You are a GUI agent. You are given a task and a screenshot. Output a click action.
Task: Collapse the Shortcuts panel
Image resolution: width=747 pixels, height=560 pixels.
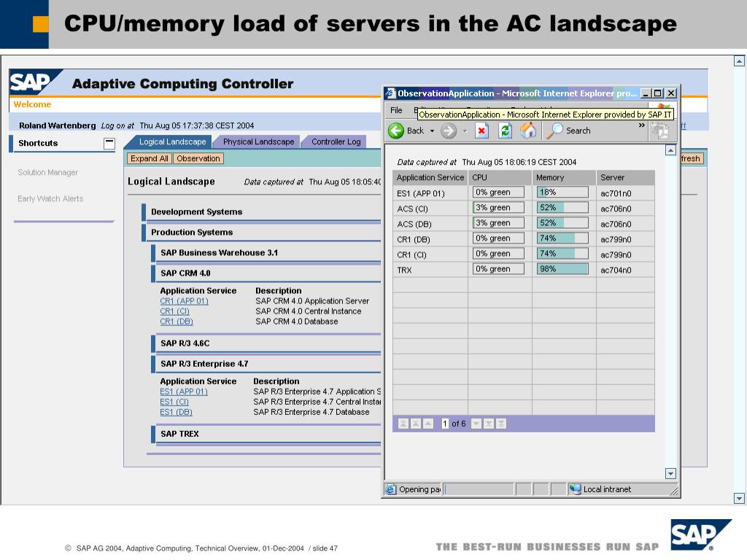pyautogui.click(x=109, y=143)
